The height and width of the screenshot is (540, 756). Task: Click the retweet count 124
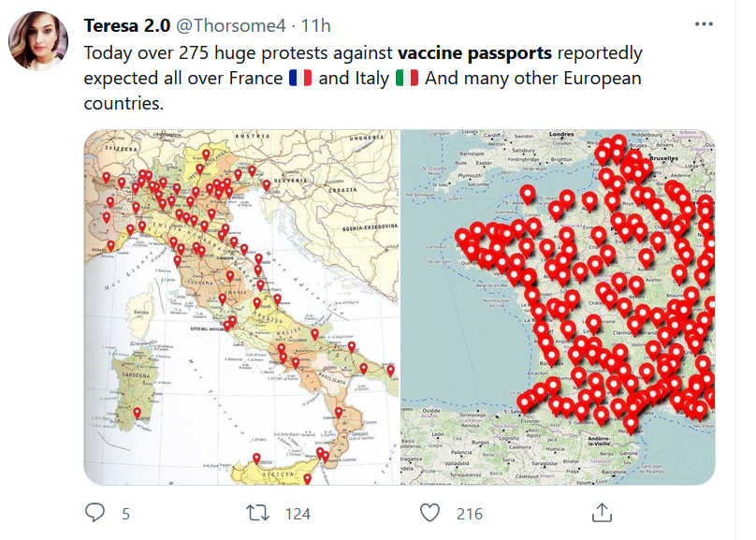point(297,514)
